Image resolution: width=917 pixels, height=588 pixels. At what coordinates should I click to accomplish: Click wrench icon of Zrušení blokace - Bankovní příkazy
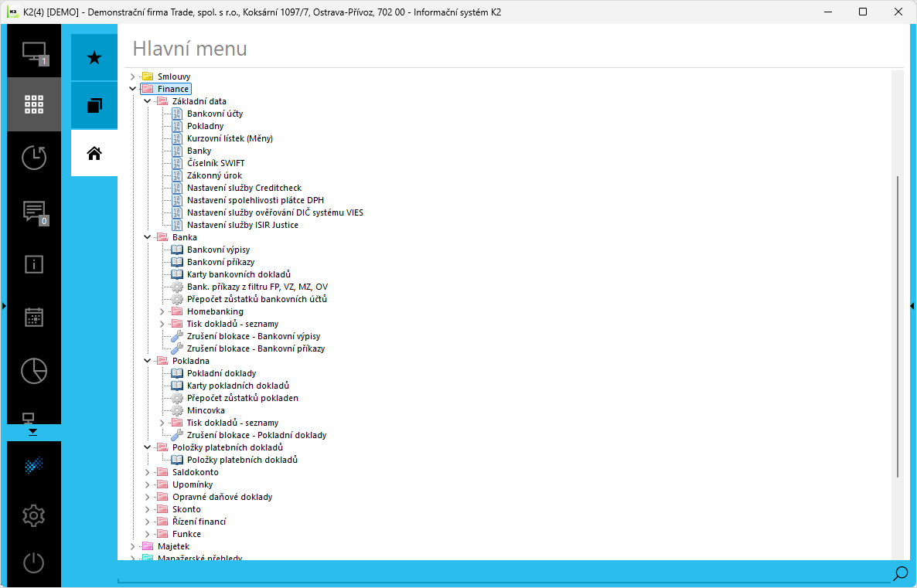[176, 348]
